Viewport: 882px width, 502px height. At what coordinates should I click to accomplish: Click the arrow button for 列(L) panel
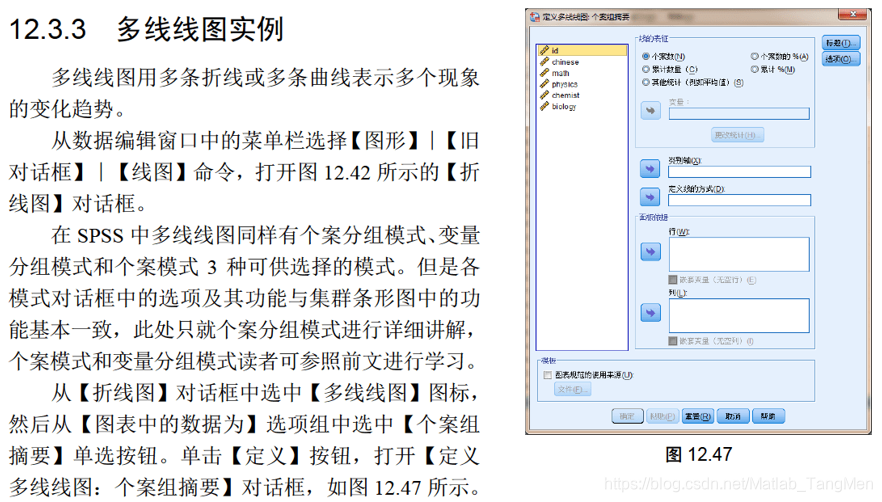(650, 313)
